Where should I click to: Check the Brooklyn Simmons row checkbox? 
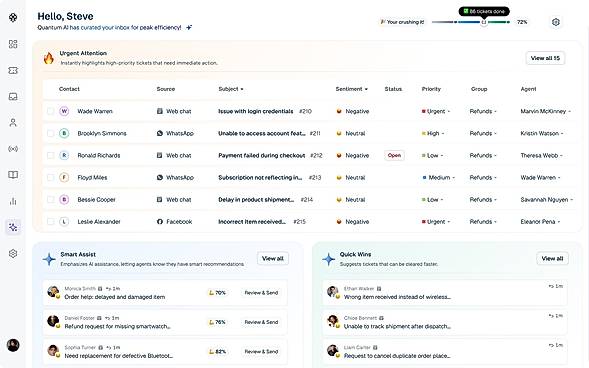pos(50,133)
